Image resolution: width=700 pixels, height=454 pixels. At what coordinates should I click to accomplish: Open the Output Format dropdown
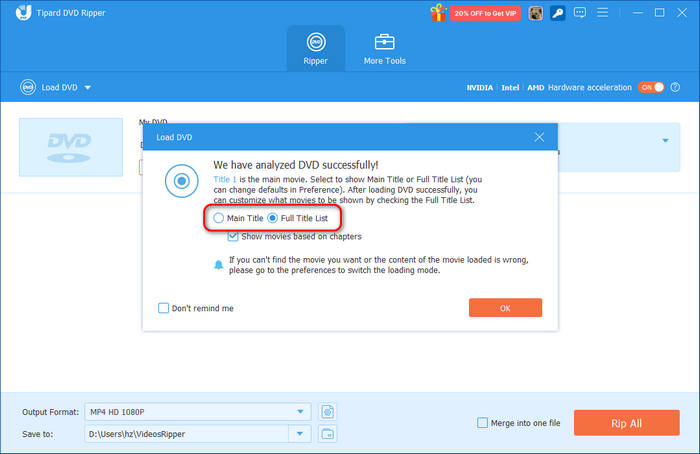tap(301, 411)
